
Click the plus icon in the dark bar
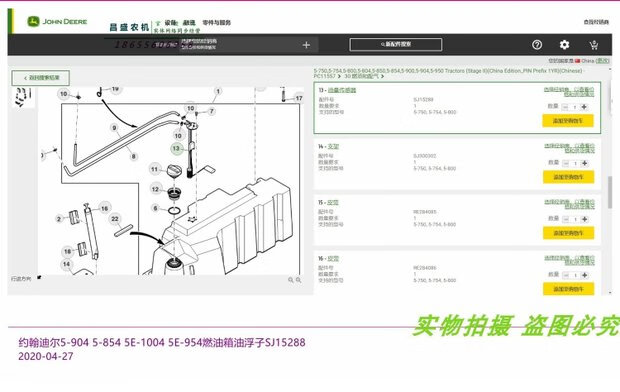pyautogui.click(x=306, y=45)
